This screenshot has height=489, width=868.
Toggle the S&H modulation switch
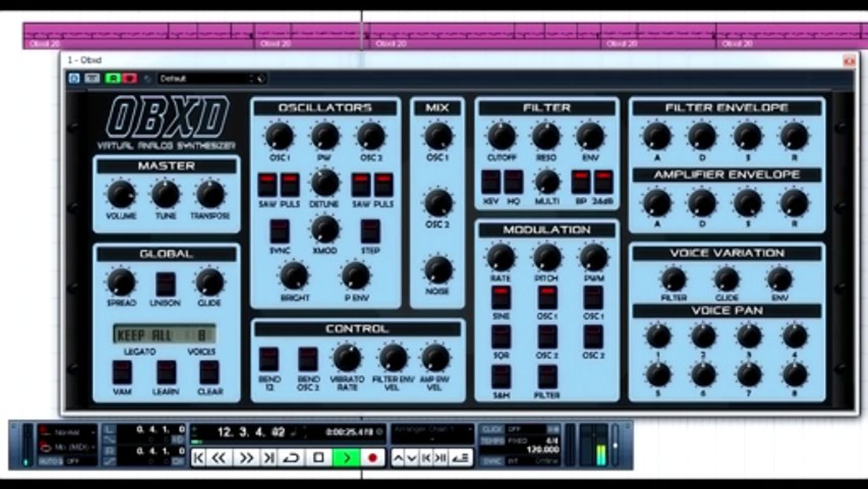pos(501,376)
